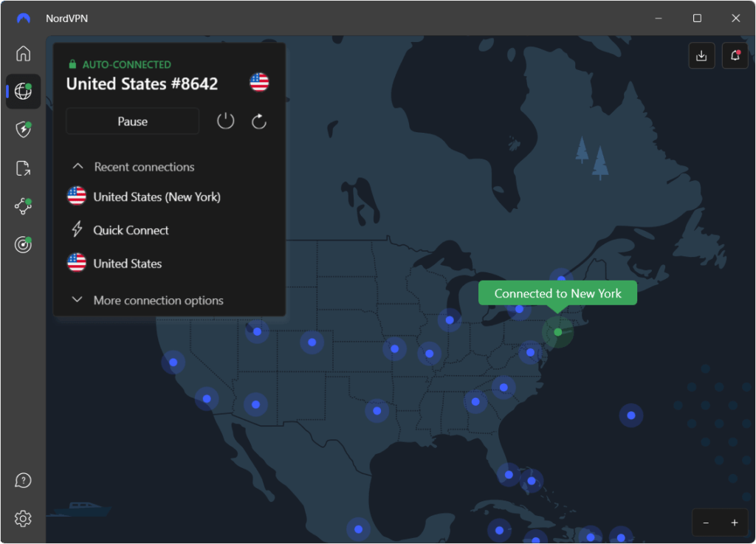Zoom out the map with minus
Screen dimensions: 756x544
pos(706,523)
